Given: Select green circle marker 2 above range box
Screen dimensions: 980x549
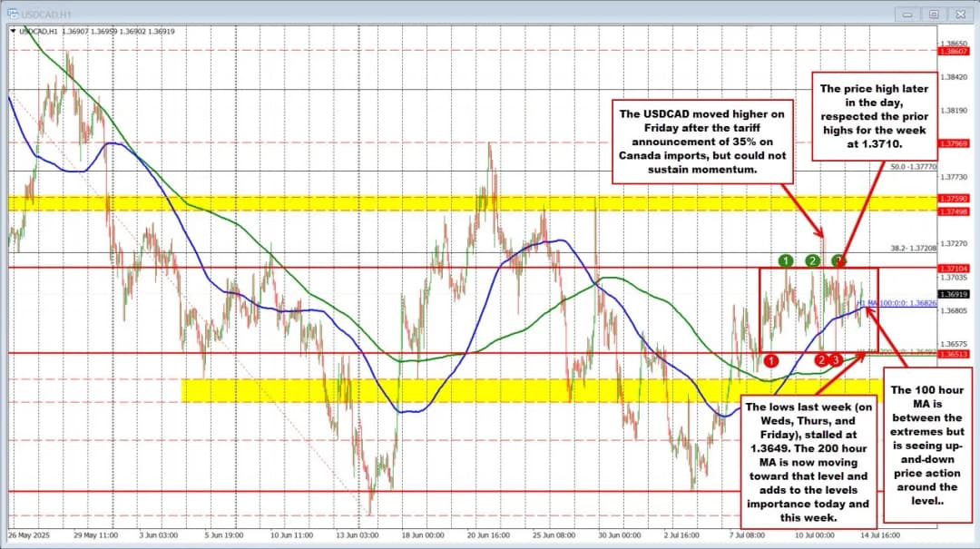Looking at the screenshot, I should pyautogui.click(x=813, y=261).
